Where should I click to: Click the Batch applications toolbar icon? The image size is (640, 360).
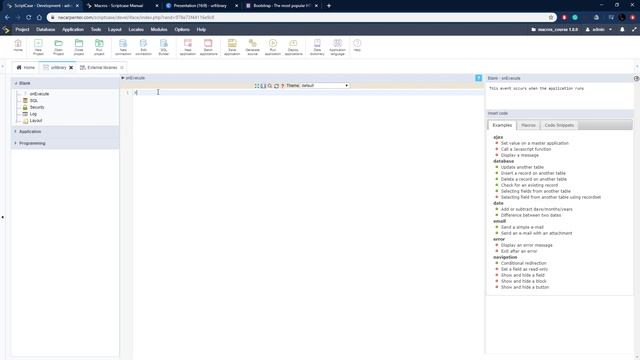pyautogui.click(x=208, y=47)
